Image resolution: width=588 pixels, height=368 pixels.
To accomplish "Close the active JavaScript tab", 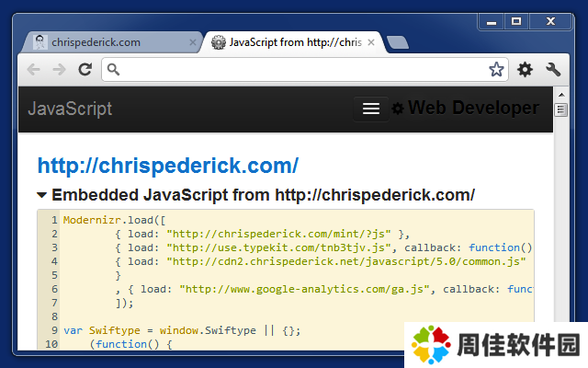I will [x=371, y=42].
